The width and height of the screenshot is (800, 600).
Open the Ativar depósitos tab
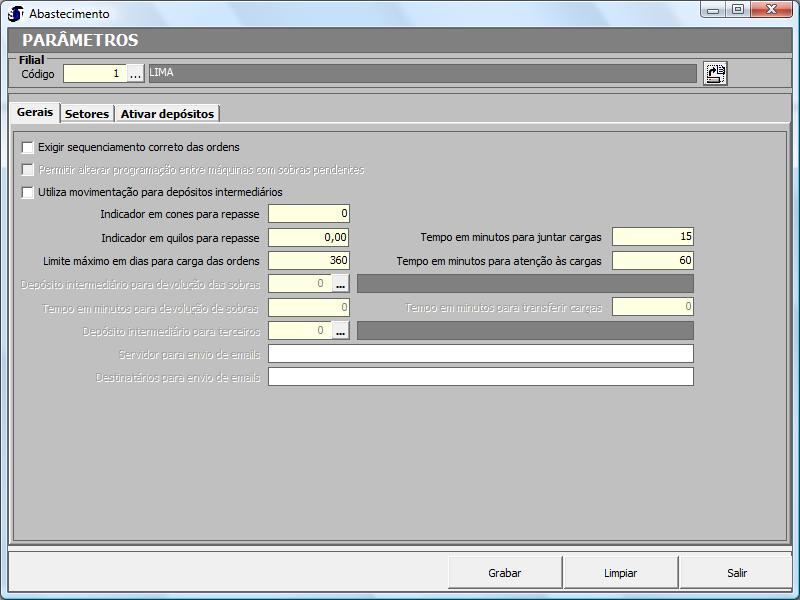pyautogui.click(x=167, y=114)
